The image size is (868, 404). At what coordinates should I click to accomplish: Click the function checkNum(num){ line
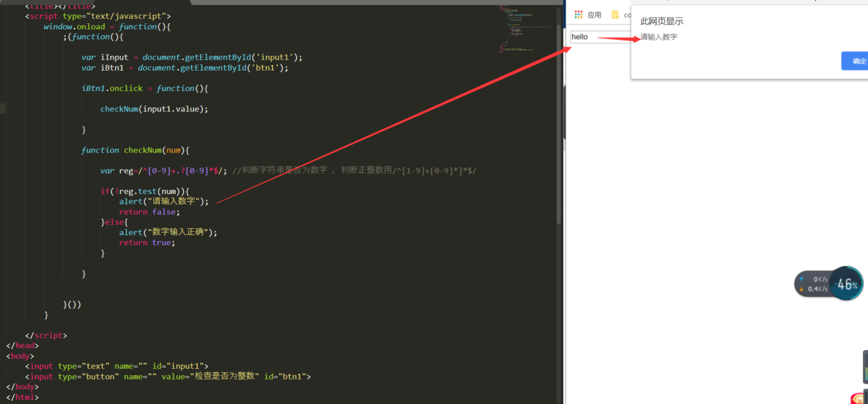click(135, 150)
